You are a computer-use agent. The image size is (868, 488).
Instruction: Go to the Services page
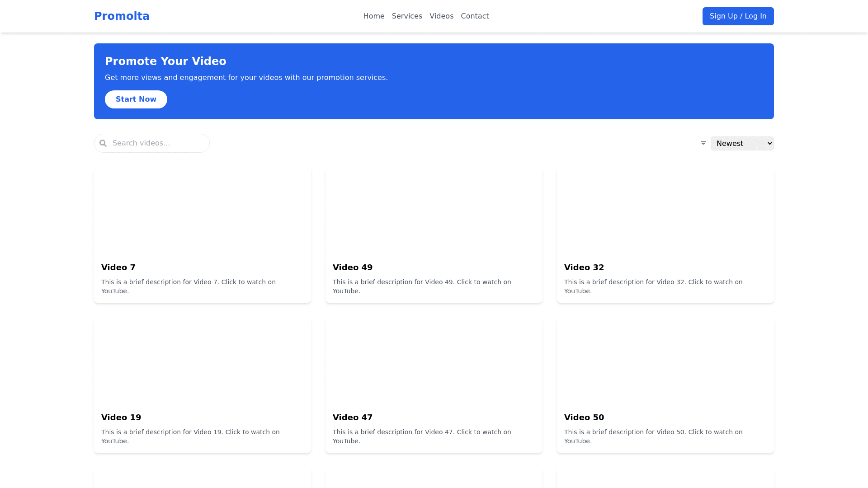(x=406, y=16)
